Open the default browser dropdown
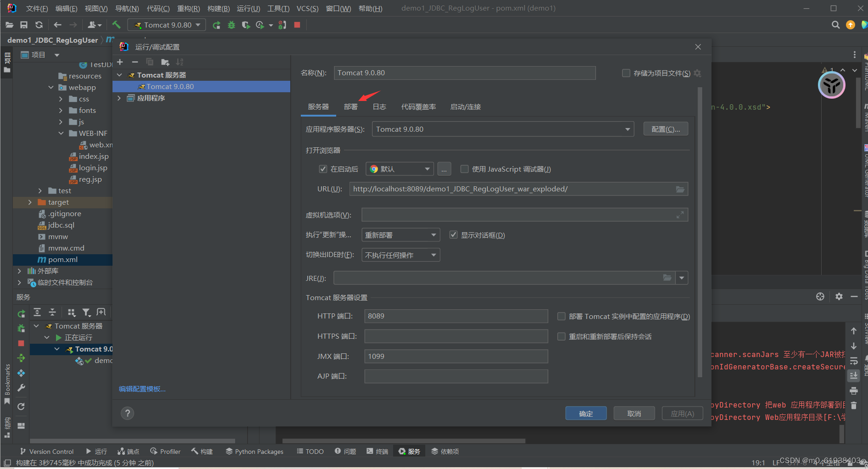The image size is (868, 469). tap(400, 169)
